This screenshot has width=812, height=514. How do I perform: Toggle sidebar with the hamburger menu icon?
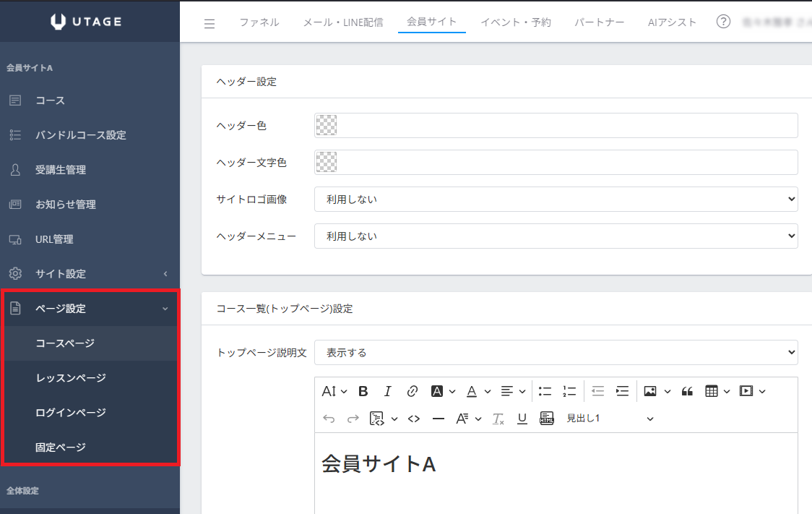coord(210,24)
